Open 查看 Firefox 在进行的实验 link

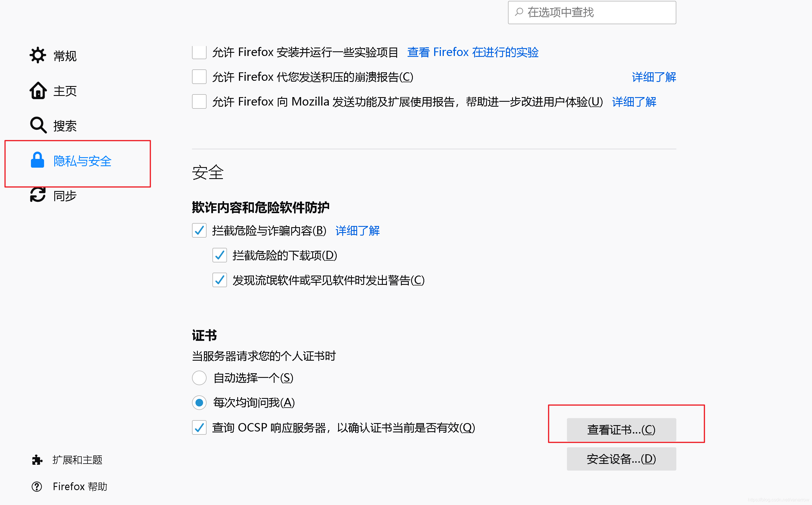pyautogui.click(x=473, y=52)
